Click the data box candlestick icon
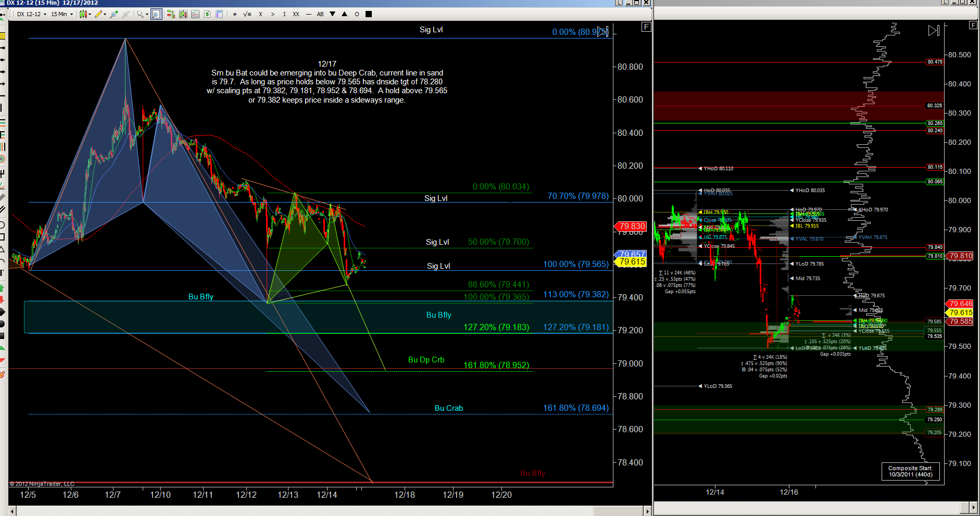Viewport: 980px width, 516px height. [x=183, y=14]
